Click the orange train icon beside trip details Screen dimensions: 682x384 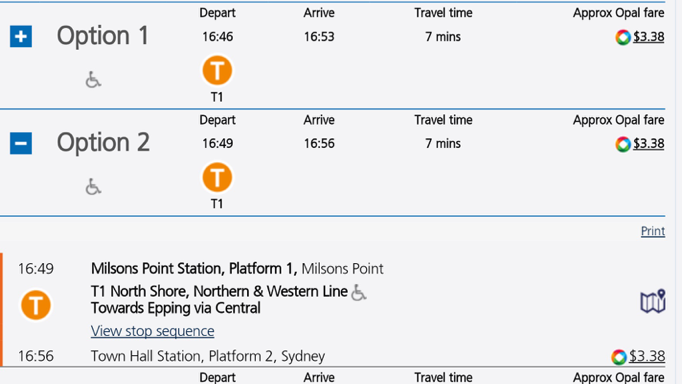point(36,305)
